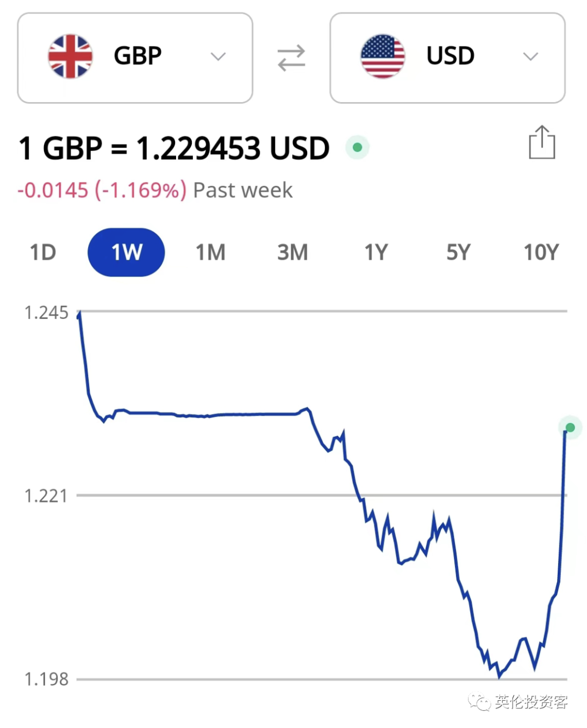Select the 1D time range
Viewport: 587px width, 728px height.
(x=43, y=253)
